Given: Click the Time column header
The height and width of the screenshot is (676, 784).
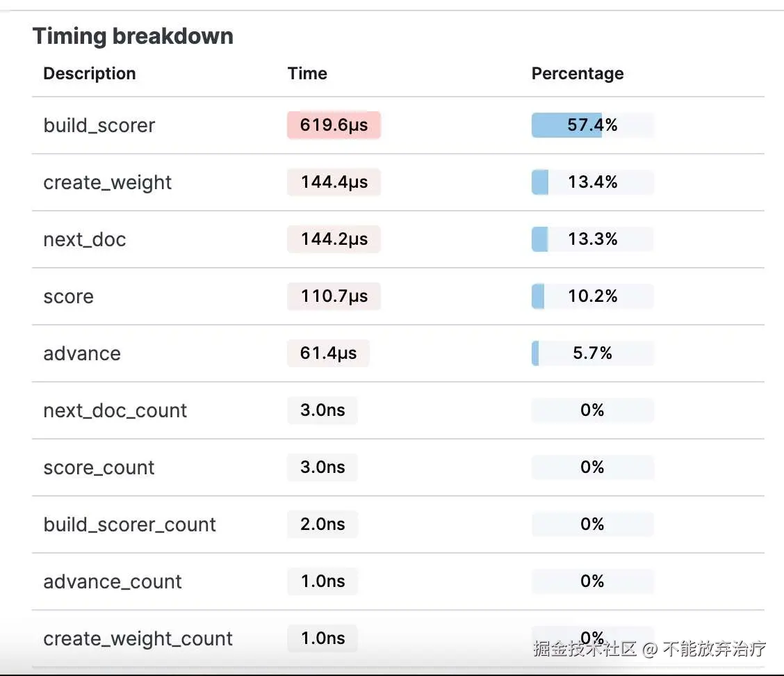Looking at the screenshot, I should click(x=307, y=74).
